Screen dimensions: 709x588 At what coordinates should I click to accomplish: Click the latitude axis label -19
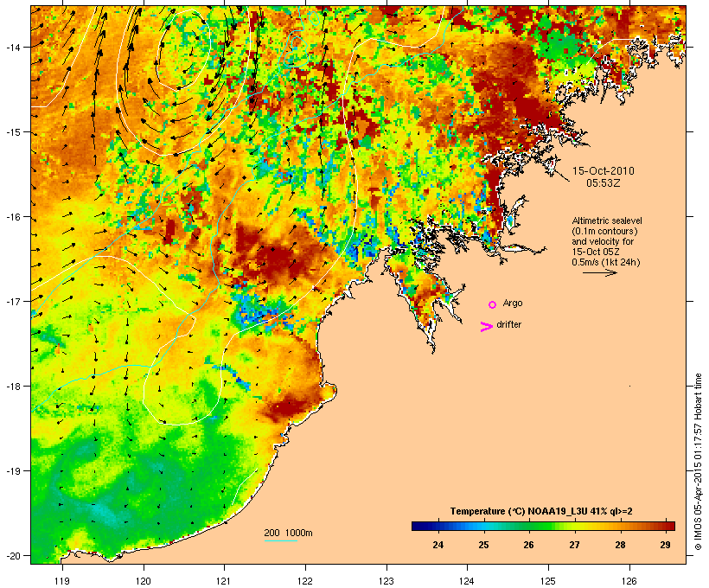(12, 471)
